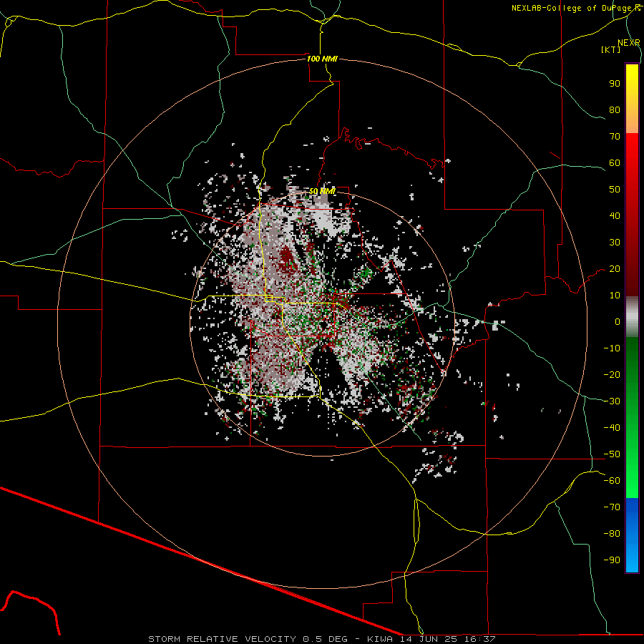This screenshot has height=644, width=644.
Task: Click the "KIWA 14 JUN 25 16:37" station timestamp
Action: click(431, 639)
